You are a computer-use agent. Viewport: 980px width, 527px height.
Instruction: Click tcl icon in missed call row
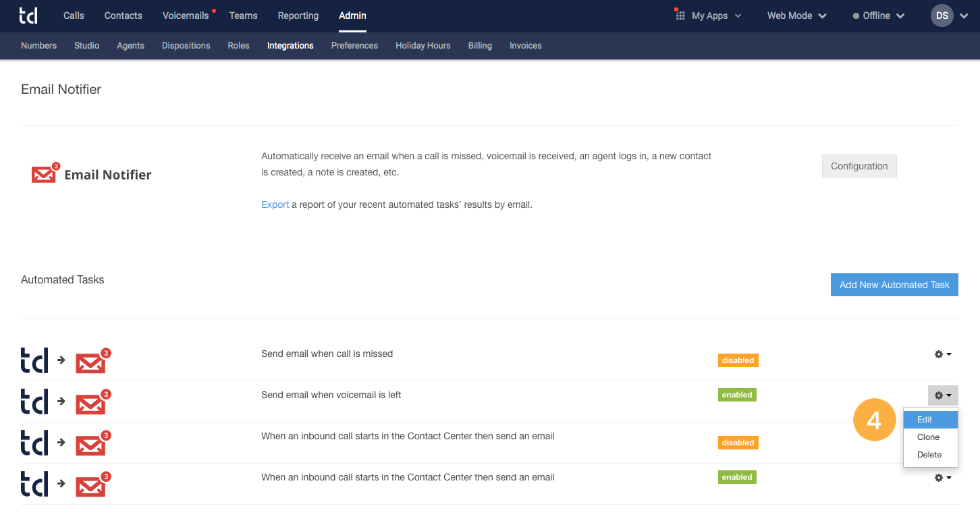35,360
